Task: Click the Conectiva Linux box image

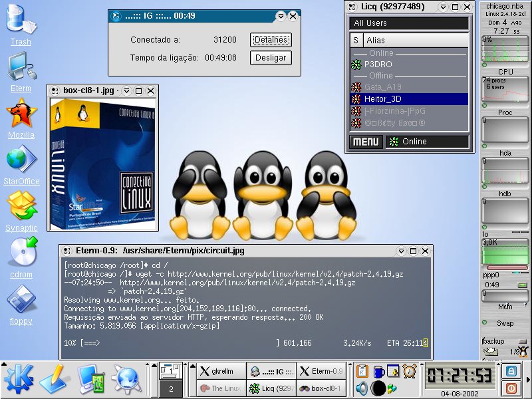Action: click(103, 164)
